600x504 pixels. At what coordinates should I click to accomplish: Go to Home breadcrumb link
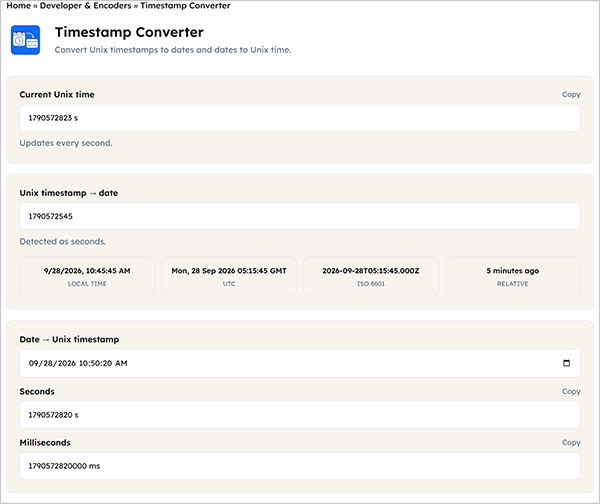click(x=18, y=6)
